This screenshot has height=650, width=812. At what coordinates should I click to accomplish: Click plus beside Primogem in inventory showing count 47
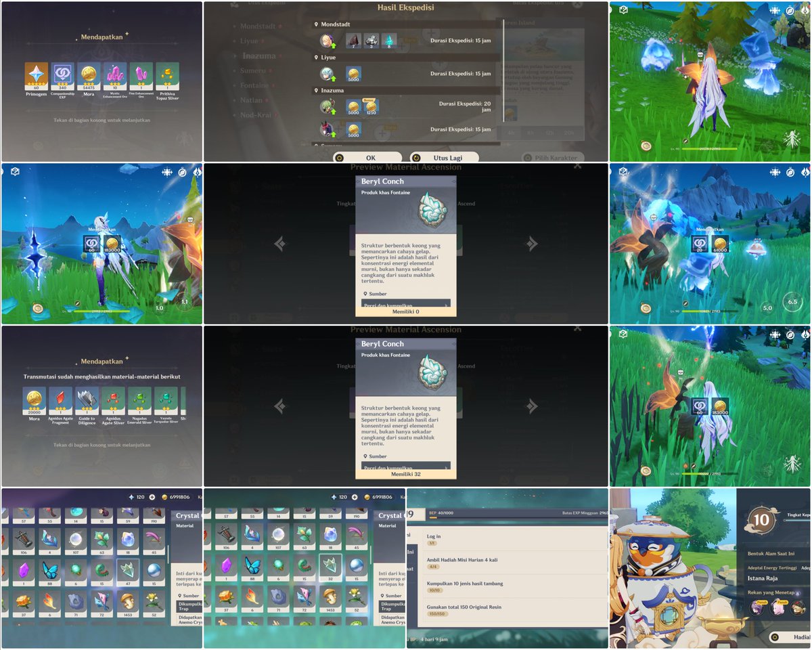(152, 497)
